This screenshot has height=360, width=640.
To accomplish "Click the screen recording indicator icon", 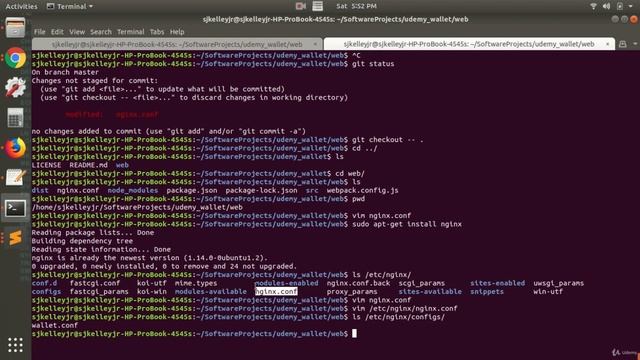I will tap(301, 6).
